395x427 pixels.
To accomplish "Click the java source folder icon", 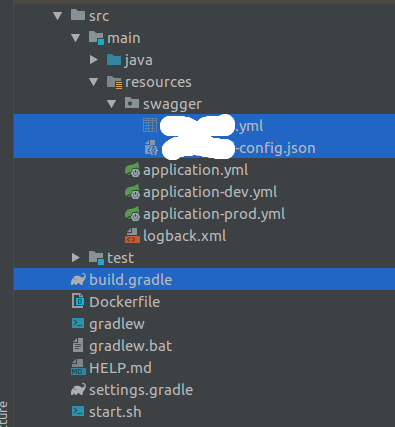I will [x=114, y=60].
